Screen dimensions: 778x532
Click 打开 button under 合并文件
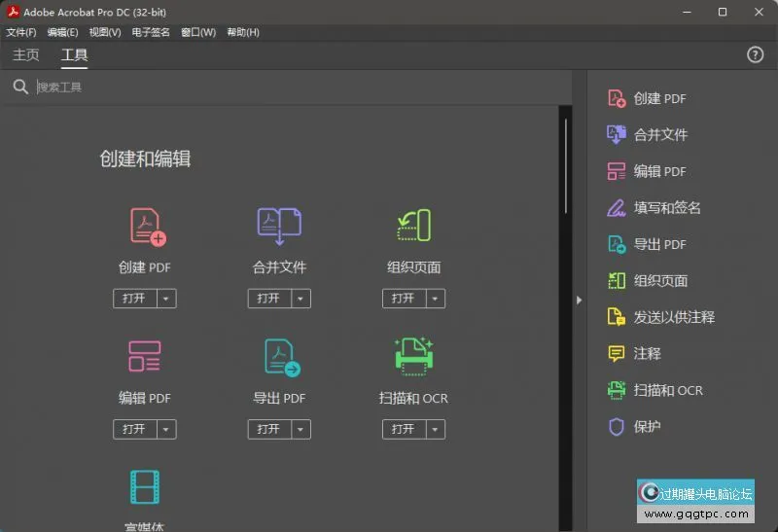[x=268, y=299]
